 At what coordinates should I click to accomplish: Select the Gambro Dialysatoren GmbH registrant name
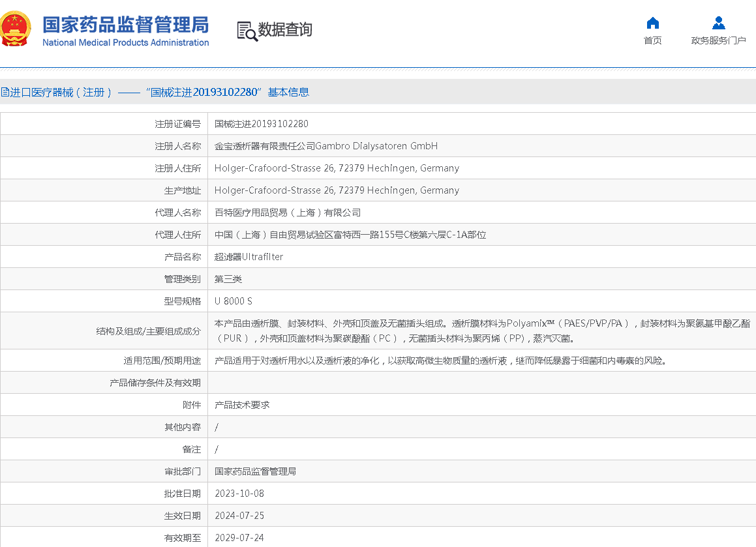326,146
